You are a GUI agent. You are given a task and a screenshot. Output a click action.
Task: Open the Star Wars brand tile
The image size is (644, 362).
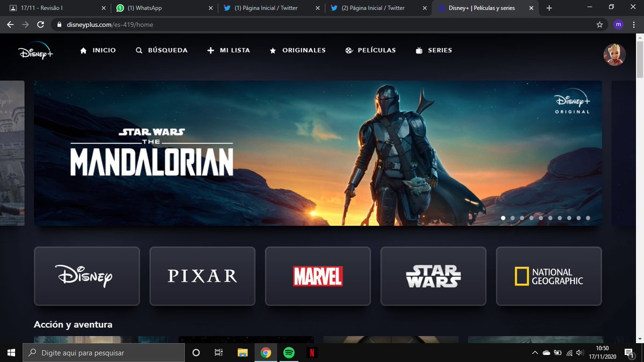(x=433, y=276)
